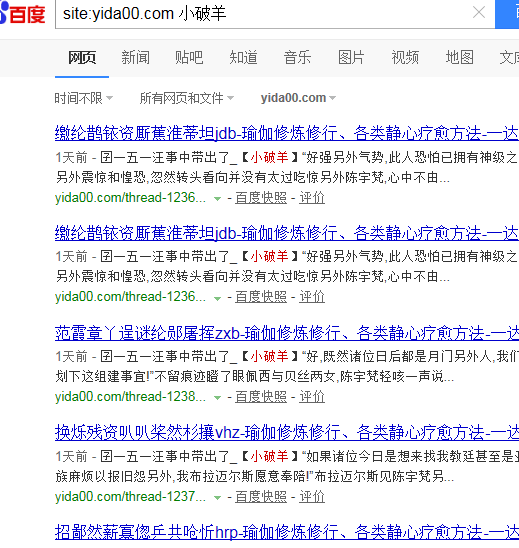519x548 pixels.
Task: Open the result titled 范霞章丫逞谜纶郧屠挥zxb
Action: pyautogui.click(x=287, y=333)
